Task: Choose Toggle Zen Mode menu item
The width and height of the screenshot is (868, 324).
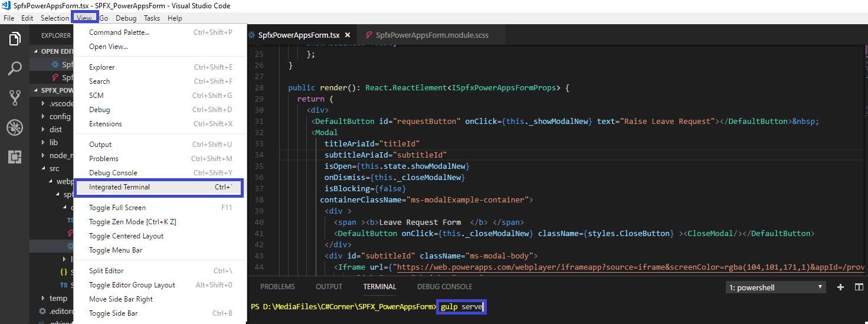Action: (x=160, y=222)
